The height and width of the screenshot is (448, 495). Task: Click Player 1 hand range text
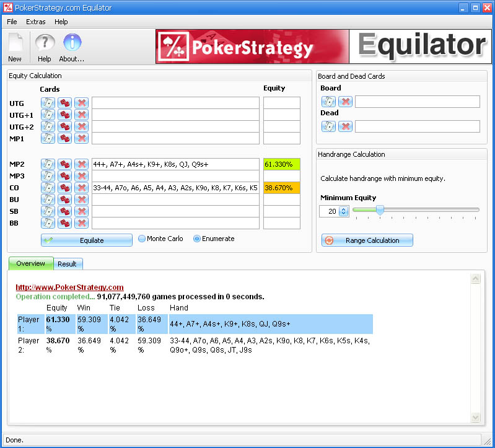[230, 324]
